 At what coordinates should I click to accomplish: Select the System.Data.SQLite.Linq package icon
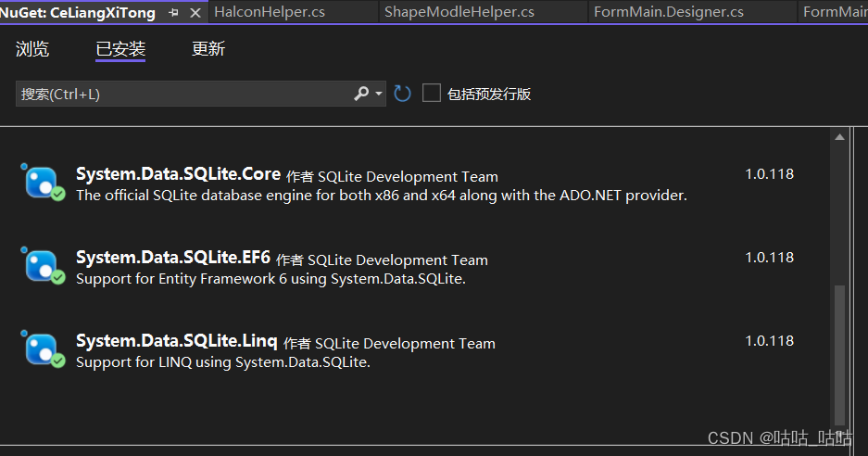point(43,349)
